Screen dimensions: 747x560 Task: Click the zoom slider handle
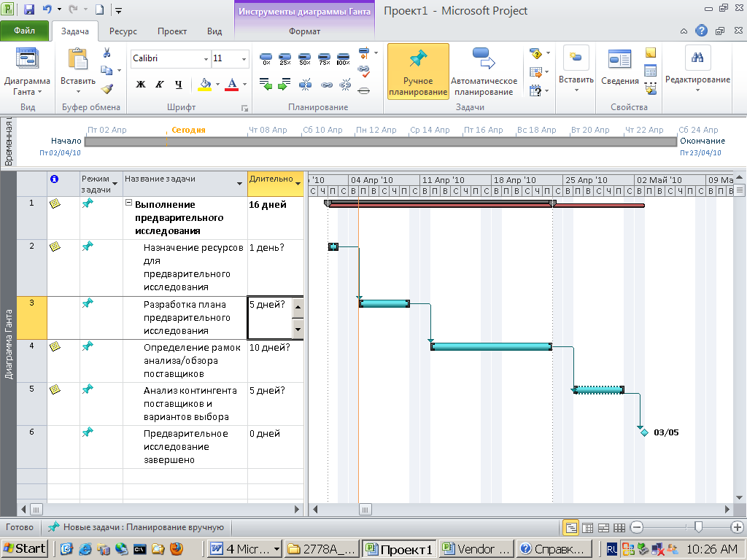[x=698, y=527]
